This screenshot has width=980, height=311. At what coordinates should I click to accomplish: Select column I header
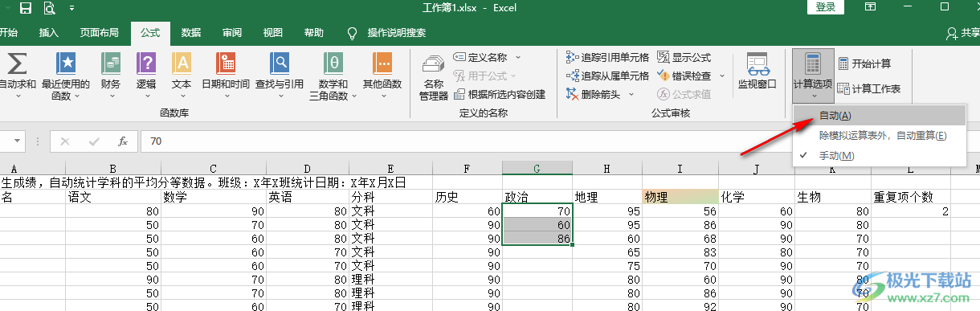click(x=680, y=168)
